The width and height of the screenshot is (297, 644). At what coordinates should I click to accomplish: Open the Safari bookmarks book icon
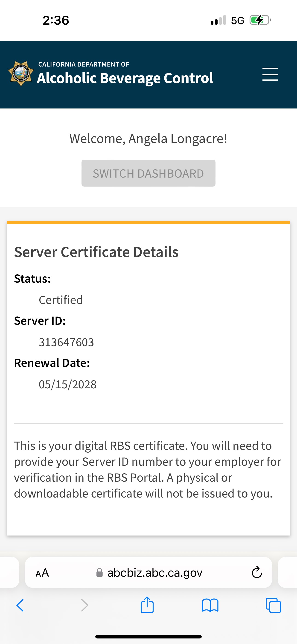(210, 606)
